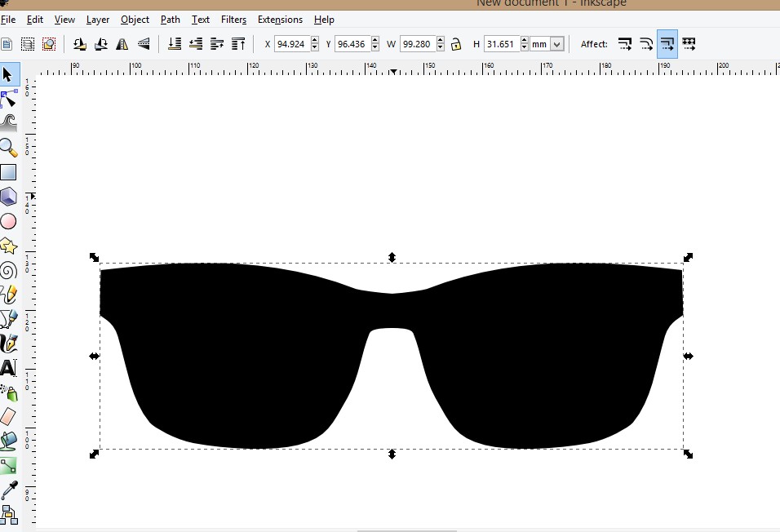Screen dimensions: 780x532
Task: Activate the Zoom tool
Action: pyautogui.click(x=11, y=149)
